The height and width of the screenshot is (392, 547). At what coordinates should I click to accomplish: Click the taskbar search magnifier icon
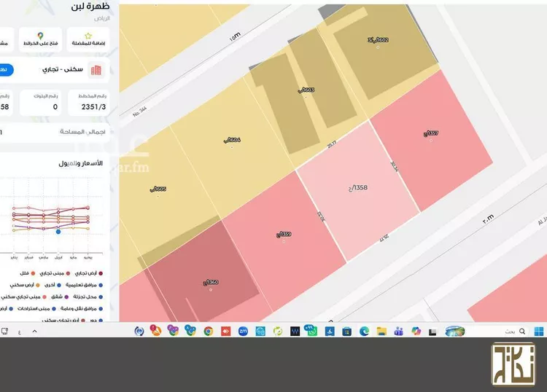[522, 331]
